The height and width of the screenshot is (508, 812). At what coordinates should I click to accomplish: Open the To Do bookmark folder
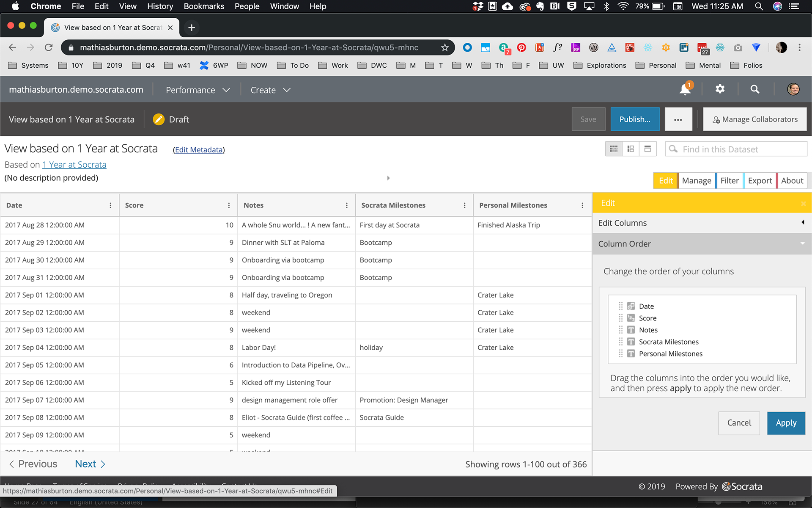tap(293, 65)
